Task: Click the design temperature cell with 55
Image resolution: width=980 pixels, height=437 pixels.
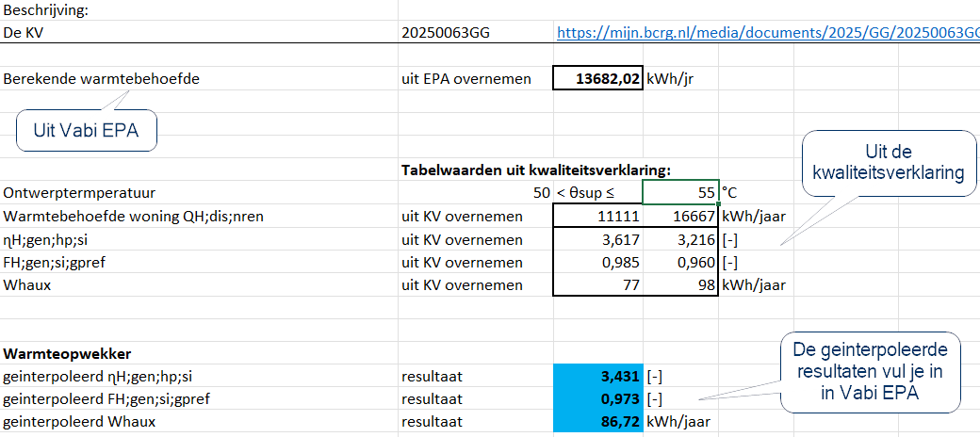Action: tap(681, 192)
